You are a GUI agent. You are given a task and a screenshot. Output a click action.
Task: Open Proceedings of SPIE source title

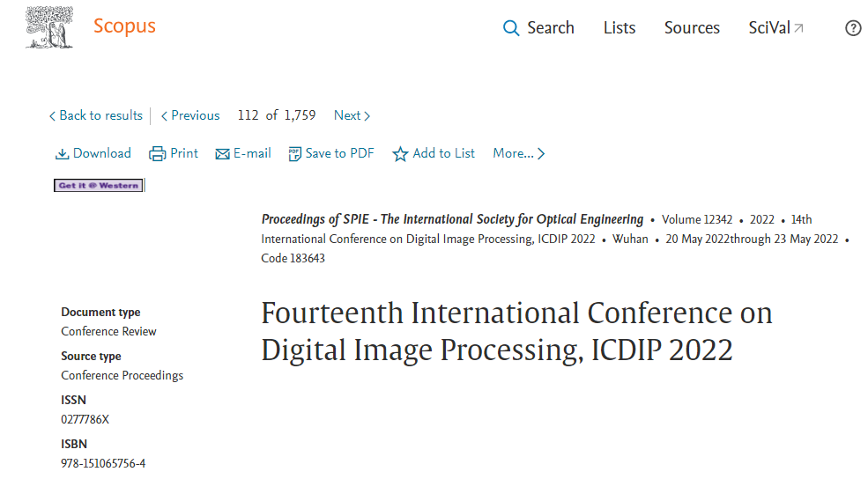click(x=452, y=219)
